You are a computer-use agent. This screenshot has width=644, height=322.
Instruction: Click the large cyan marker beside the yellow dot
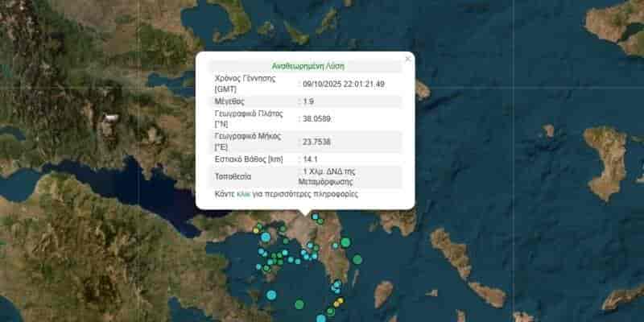(266, 237)
